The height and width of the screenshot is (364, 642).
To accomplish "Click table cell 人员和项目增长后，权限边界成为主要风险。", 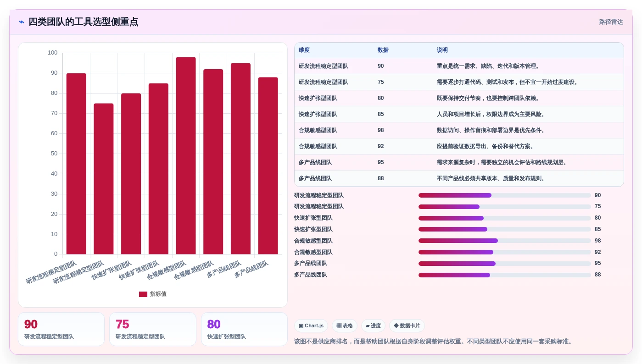I will (x=491, y=114).
